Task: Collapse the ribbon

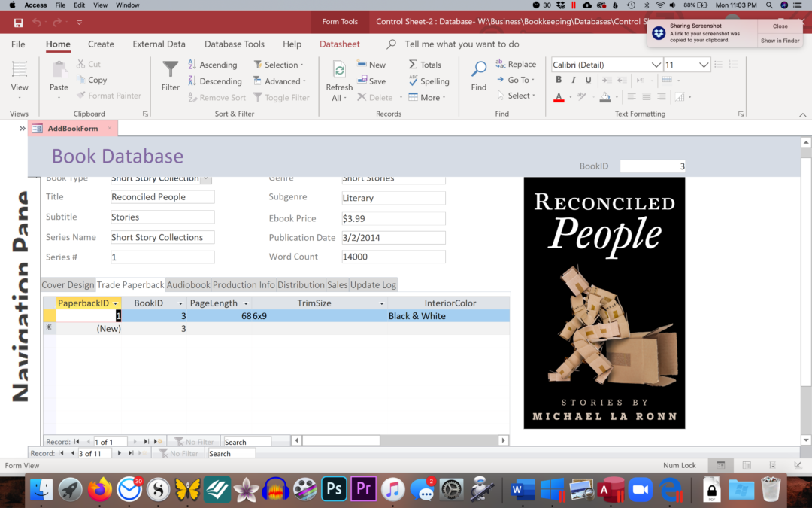Action: coord(802,114)
